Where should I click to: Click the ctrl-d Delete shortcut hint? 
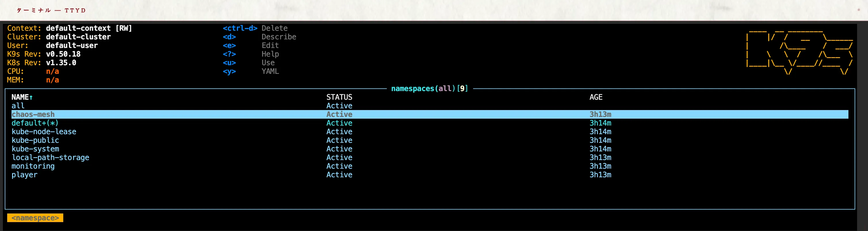[255, 28]
